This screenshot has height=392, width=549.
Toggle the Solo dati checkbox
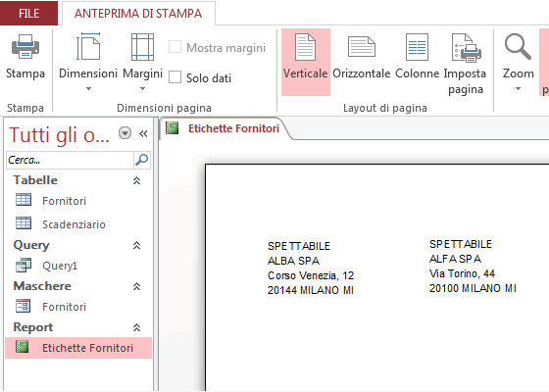(175, 77)
